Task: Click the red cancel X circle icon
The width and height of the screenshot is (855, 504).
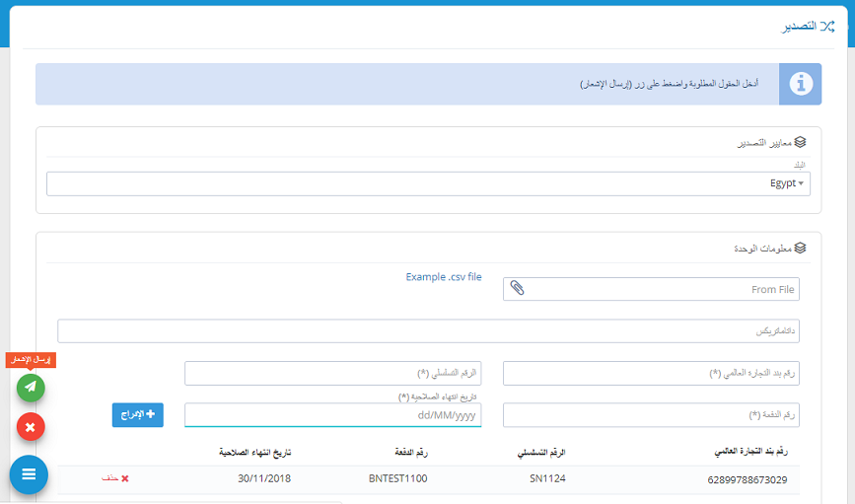Action: (31, 427)
